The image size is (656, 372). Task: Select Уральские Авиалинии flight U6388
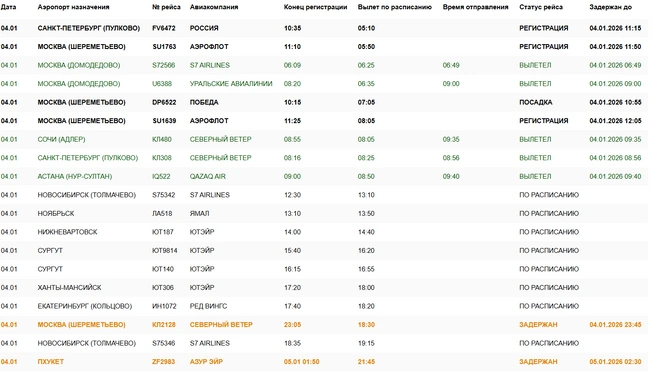[324, 84]
